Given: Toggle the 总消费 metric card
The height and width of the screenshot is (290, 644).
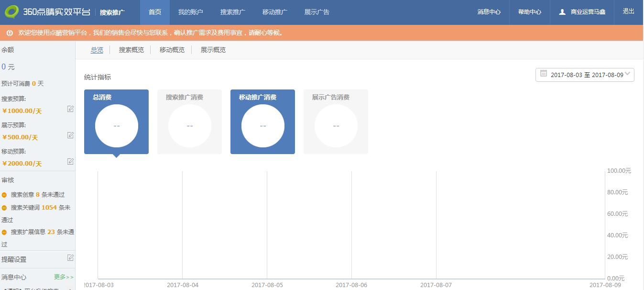Looking at the screenshot, I should click(116, 122).
